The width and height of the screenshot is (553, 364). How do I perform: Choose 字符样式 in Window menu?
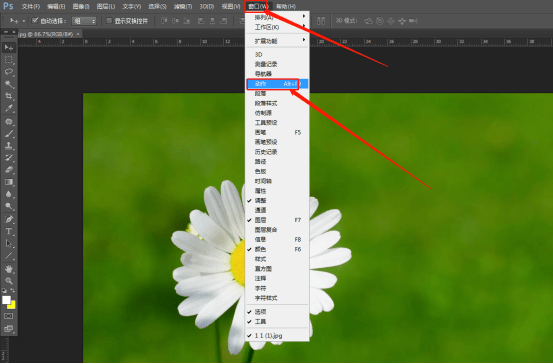pos(277,298)
